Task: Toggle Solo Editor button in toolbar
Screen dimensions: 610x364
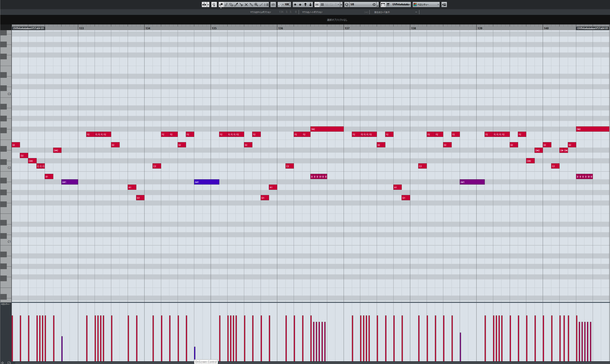Action: tap(203, 4)
